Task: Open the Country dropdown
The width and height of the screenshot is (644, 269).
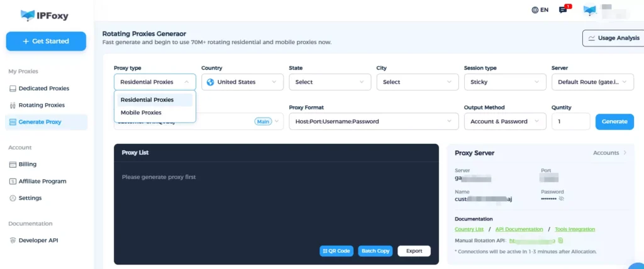Action: tap(242, 82)
